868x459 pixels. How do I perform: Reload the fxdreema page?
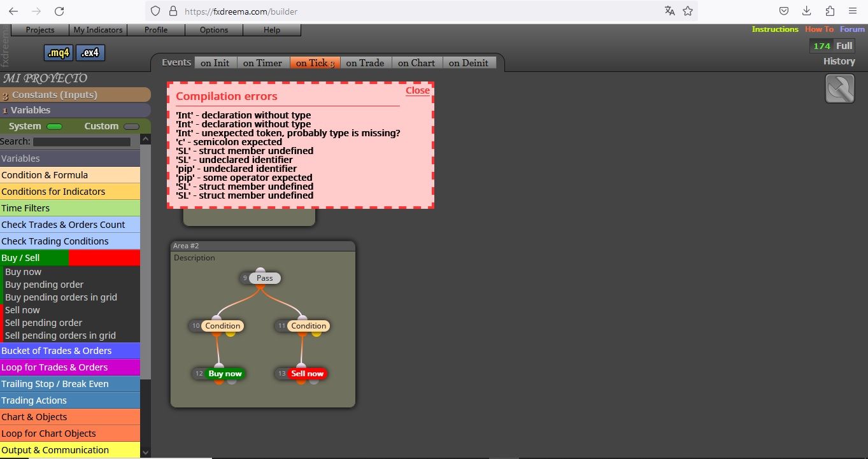(x=59, y=11)
